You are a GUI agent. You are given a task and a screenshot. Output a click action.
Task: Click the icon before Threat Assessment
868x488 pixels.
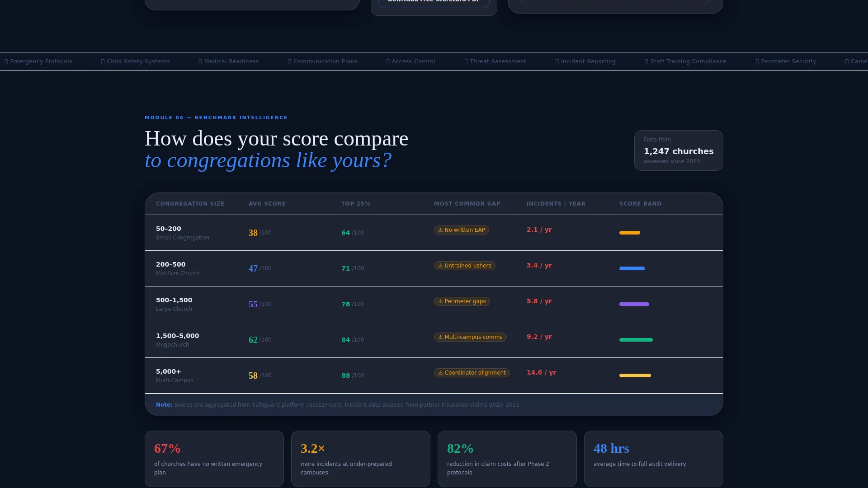click(466, 62)
